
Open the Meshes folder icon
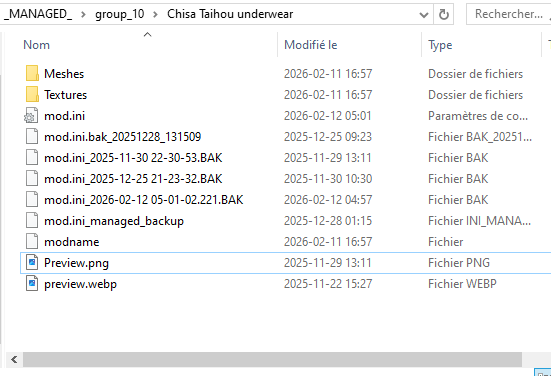(32, 73)
